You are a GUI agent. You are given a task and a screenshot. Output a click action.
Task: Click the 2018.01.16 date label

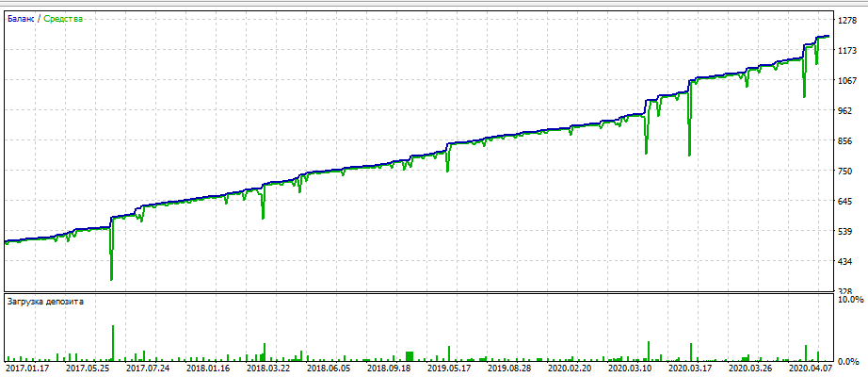206,368
